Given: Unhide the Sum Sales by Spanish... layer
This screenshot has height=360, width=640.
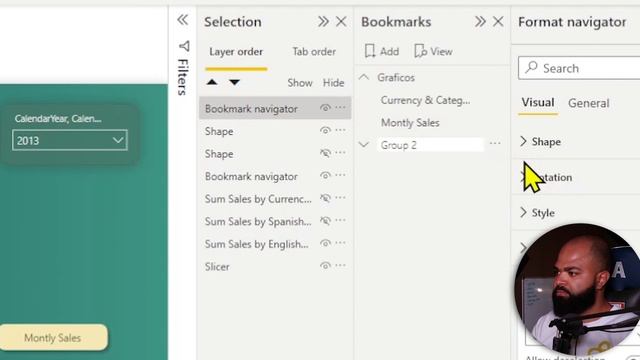Looking at the screenshot, I should [x=325, y=221].
